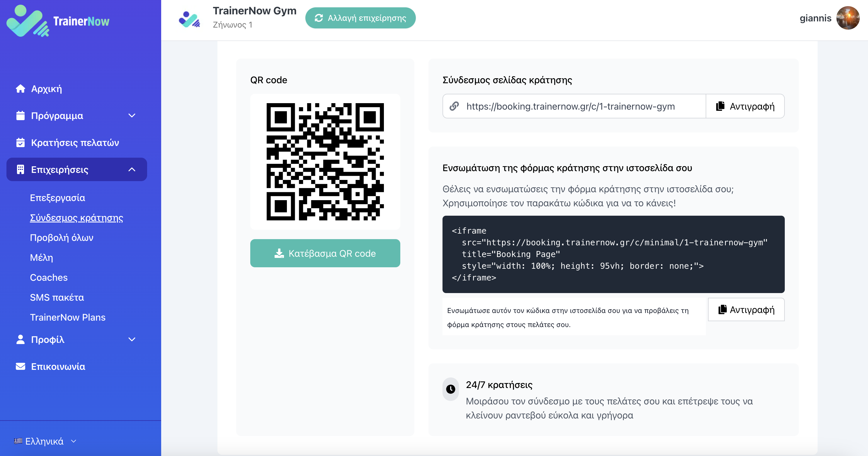Click the giannis profile avatar
Screen dimensions: 868x456
pyautogui.click(x=848, y=18)
